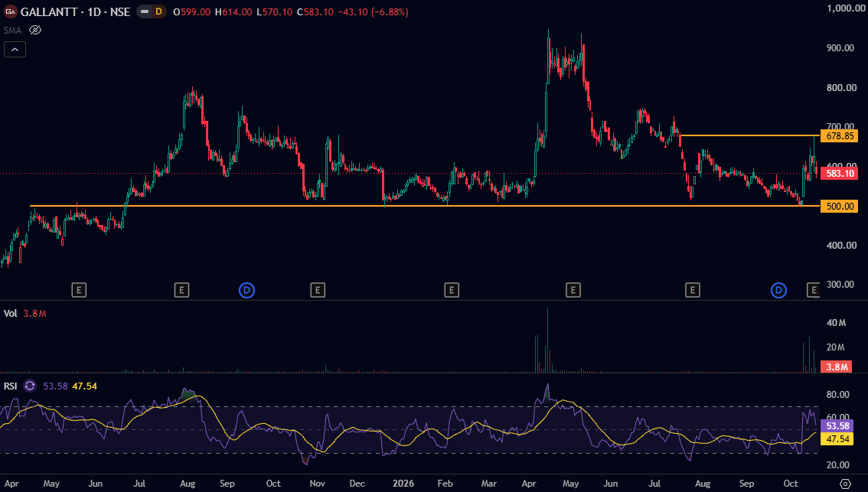Select the SMA indicator label
868x492 pixels.
tap(13, 31)
